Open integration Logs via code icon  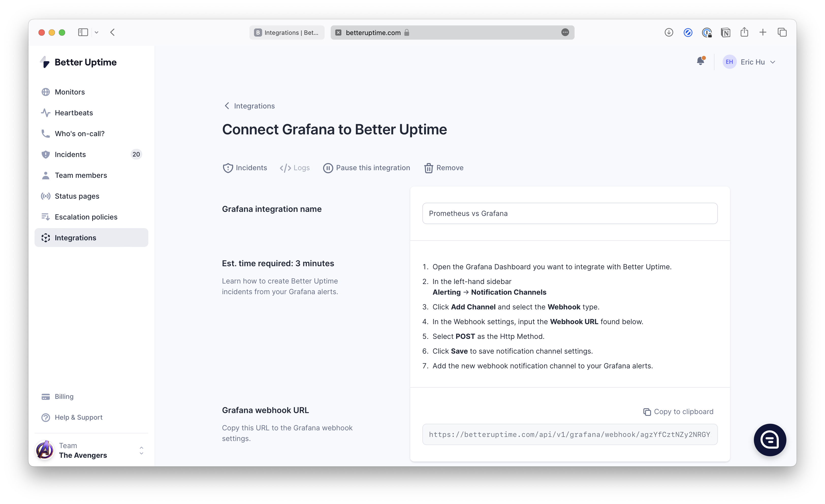point(285,168)
